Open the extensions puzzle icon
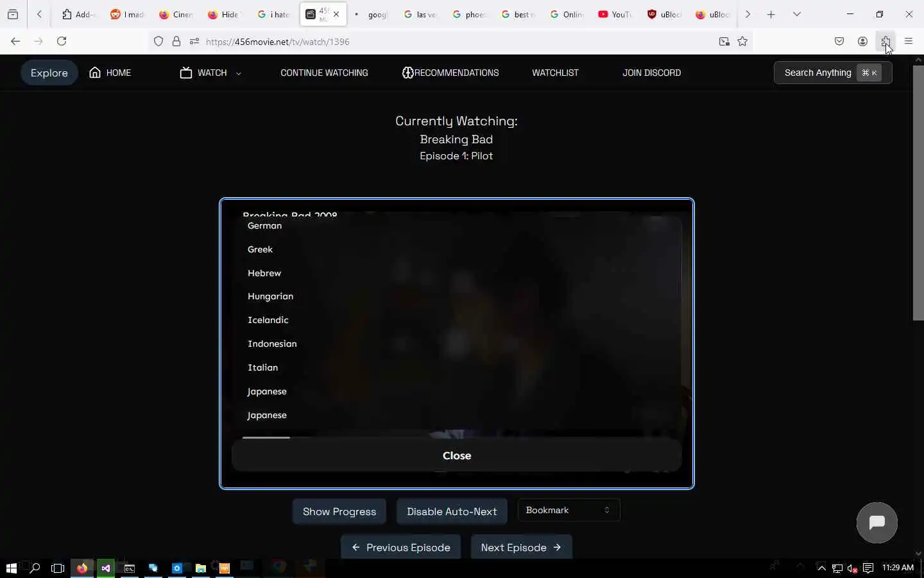The width and height of the screenshot is (924, 578). (x=886, y=41)
